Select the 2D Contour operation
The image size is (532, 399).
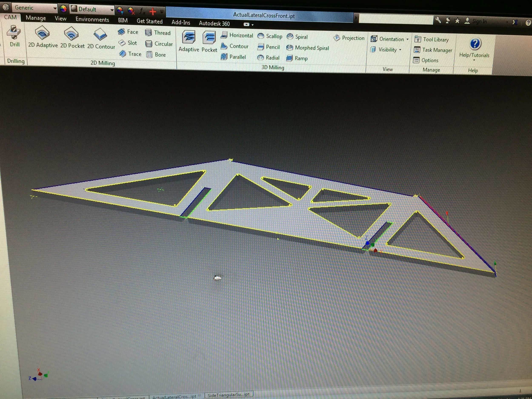point(100,35)
